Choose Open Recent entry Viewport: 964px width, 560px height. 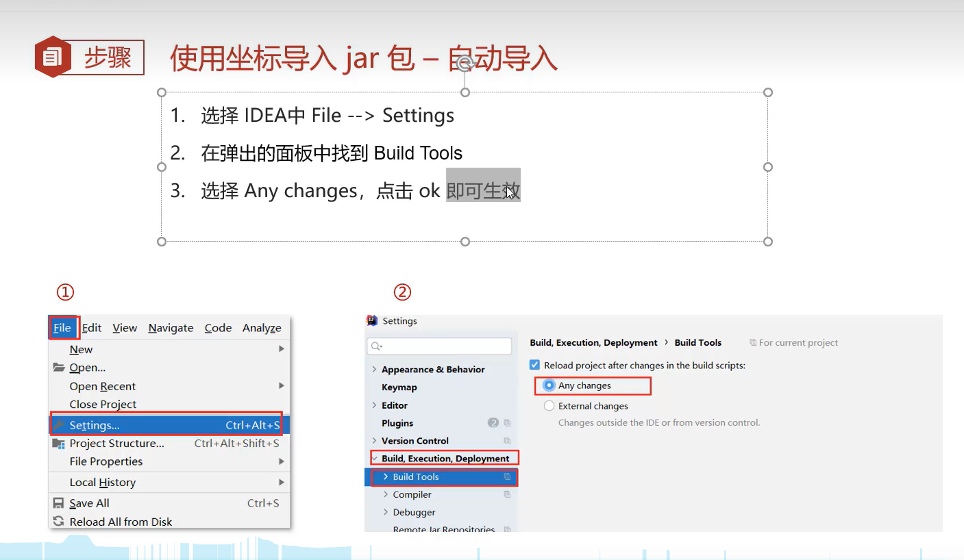(x=169, y=386)
